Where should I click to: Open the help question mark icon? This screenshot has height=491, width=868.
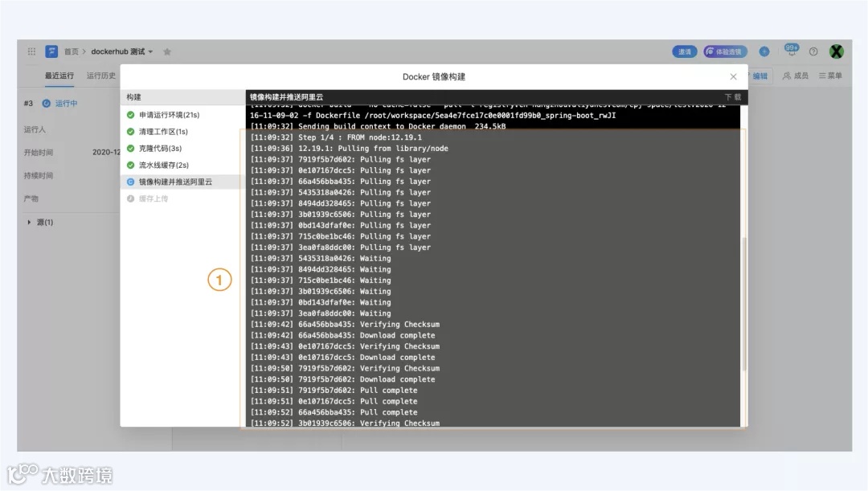(813, 51)
